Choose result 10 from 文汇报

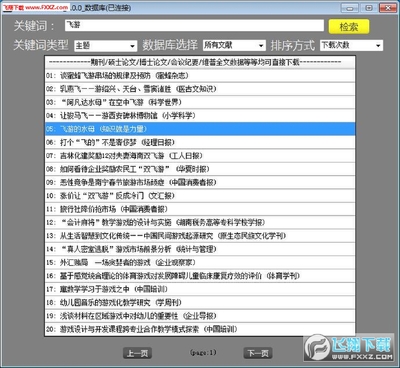click(200, 196)
